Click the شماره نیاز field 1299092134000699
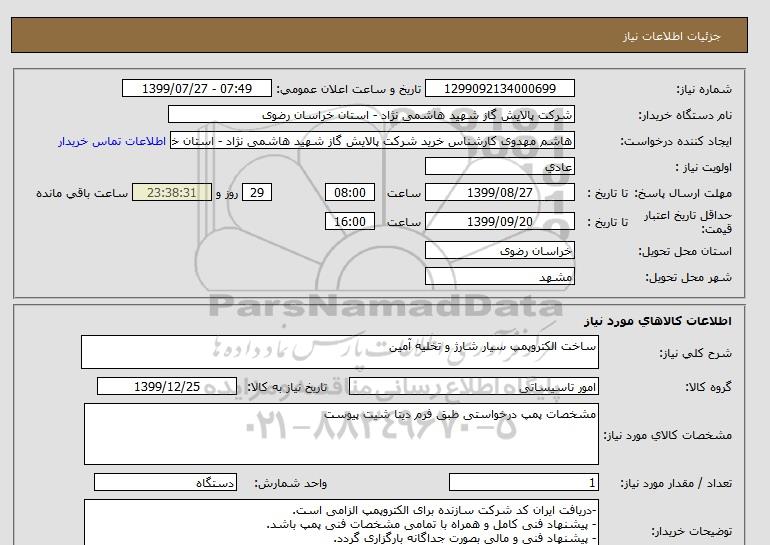This screenshot has width=770, height=545. click(499, 88)
